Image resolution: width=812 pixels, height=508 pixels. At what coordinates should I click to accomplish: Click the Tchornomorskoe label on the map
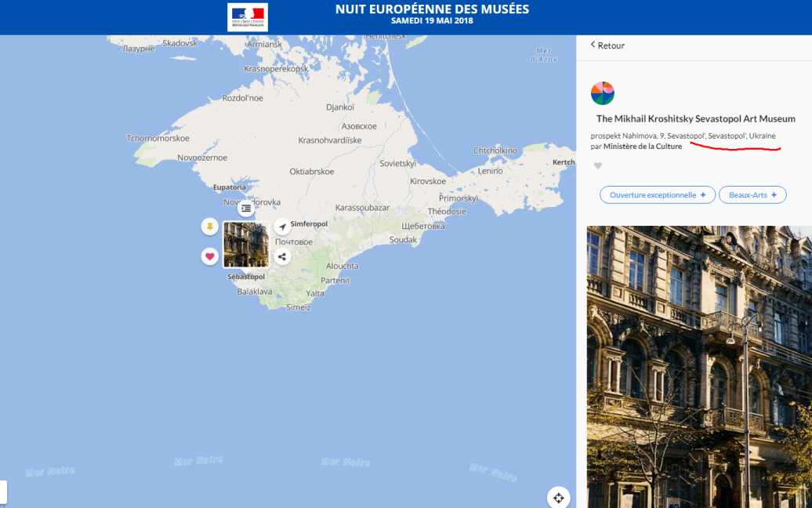[158, 138]
